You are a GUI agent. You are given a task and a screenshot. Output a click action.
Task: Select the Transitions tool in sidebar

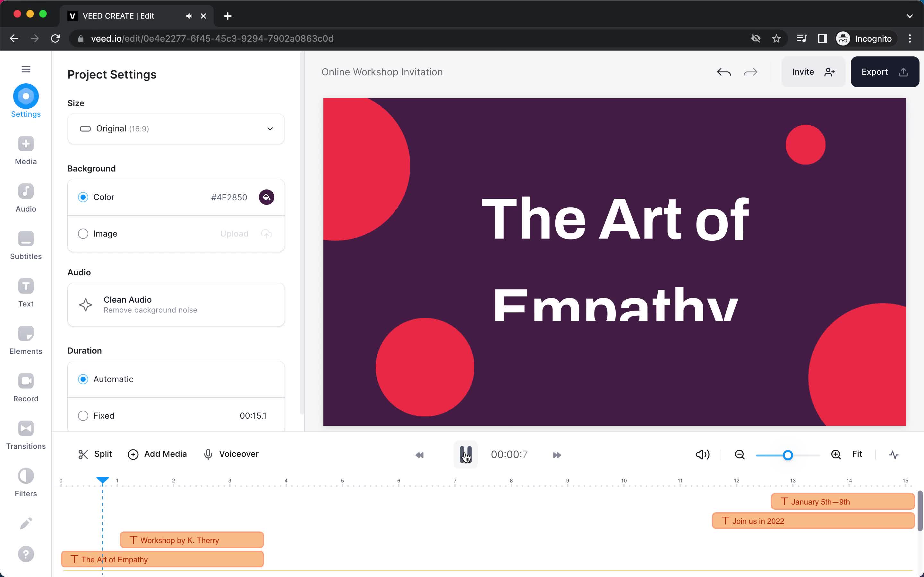coord(25,435)
